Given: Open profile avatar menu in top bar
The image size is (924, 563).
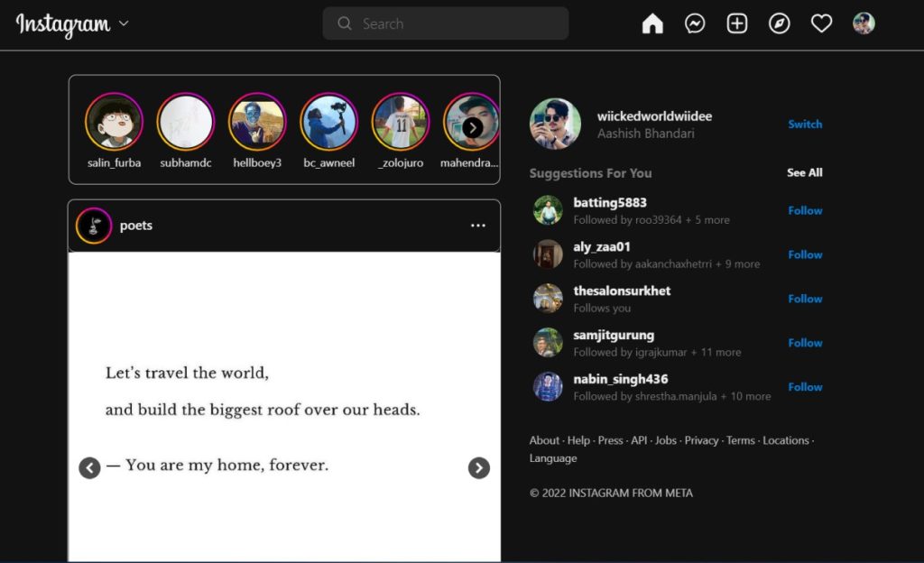Looking at the screenshot, I should click(864, 23).
